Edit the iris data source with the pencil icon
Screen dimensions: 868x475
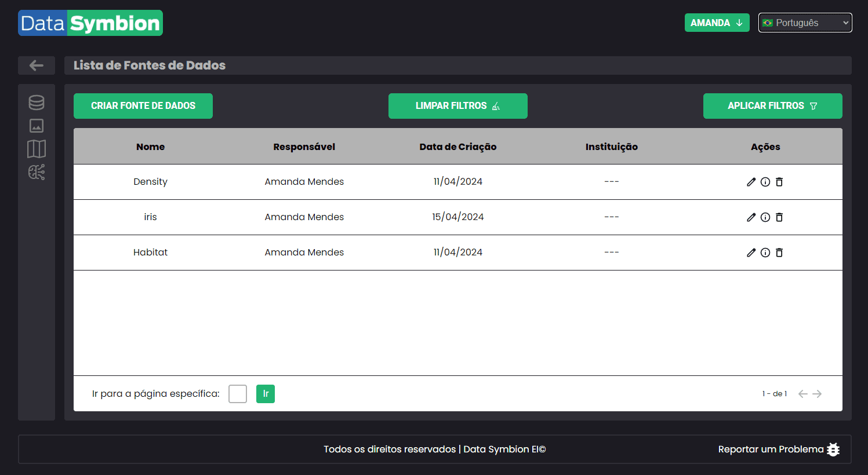(751, 217)
